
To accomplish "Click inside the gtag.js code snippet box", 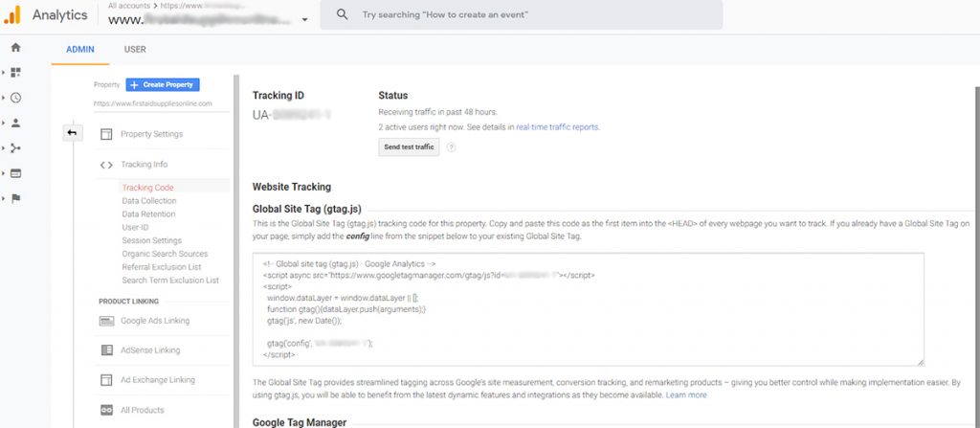I will pos(589,309).
